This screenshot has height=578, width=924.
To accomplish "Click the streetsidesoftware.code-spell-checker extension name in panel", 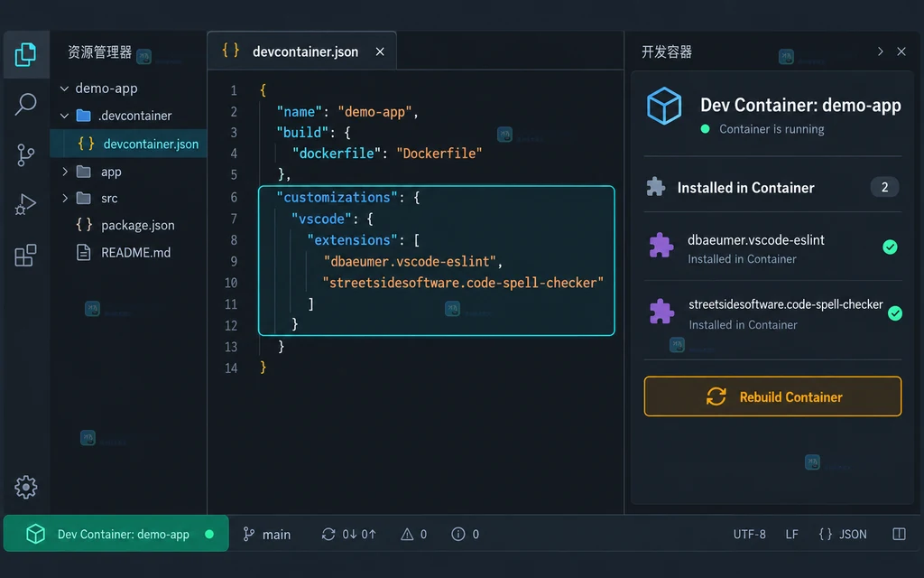I will point(786,304).
